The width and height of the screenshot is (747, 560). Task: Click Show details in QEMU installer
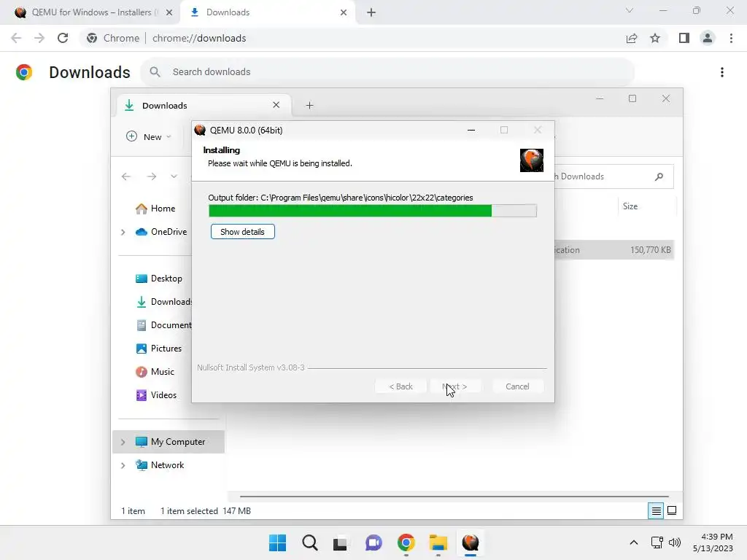tap(242, 232)
